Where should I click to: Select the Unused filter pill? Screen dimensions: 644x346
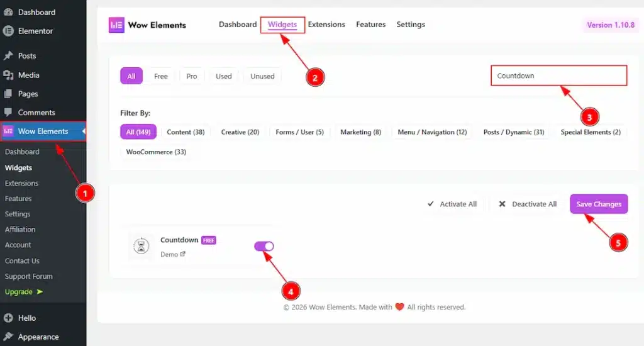click(262, 76)
